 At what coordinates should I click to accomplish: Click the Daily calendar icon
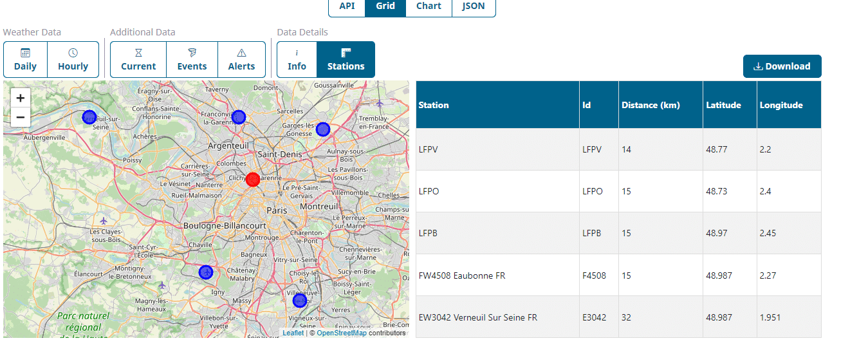click(25, 53)
